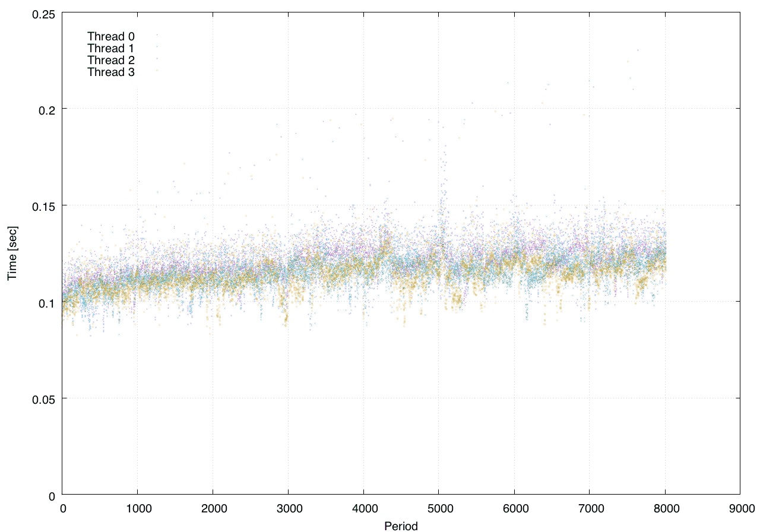Select the Thread 3 legend entry
The image size is (760, 532).
click(110, 72)
